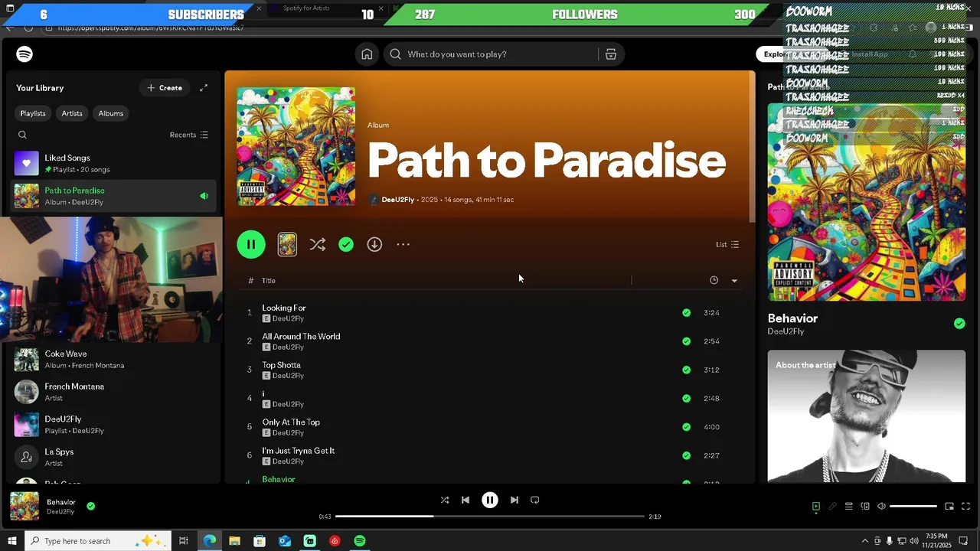
Task: Open Connect to a device icon
Action: point(865,506)
